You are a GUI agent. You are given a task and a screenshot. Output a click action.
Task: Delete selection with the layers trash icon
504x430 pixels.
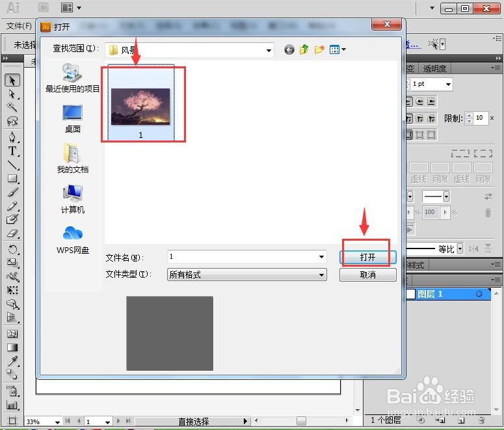coord(481,420)
